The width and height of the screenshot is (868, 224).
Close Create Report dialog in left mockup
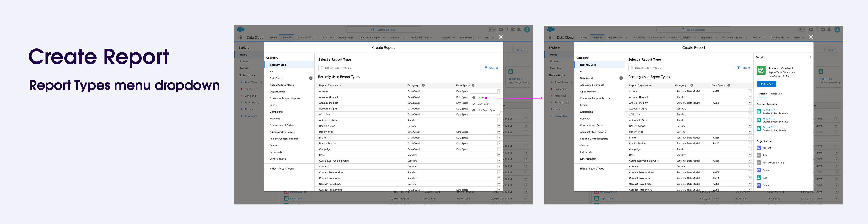pyautogui.click(x=501, y=37)
